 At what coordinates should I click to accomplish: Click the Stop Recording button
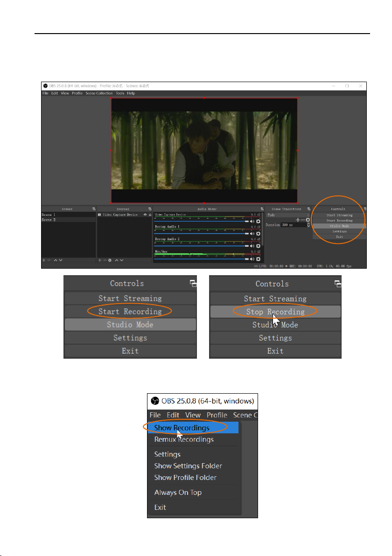[275, 312]
